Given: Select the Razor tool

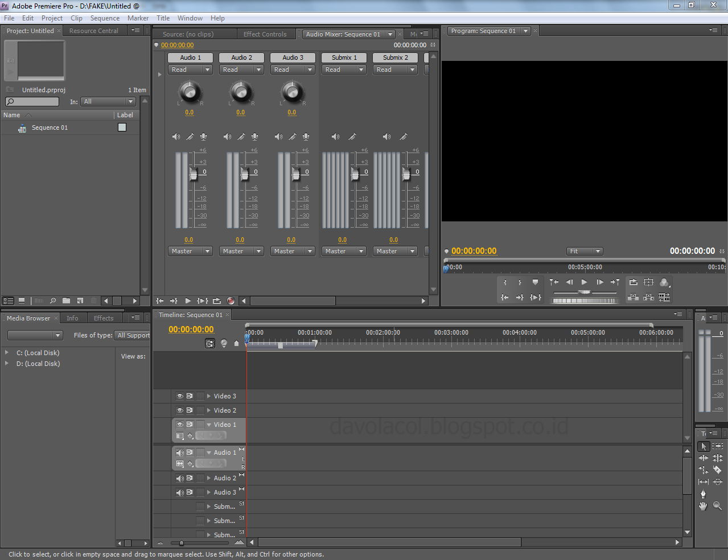Looking at the screenshot, I should click(x=717, y=470).
